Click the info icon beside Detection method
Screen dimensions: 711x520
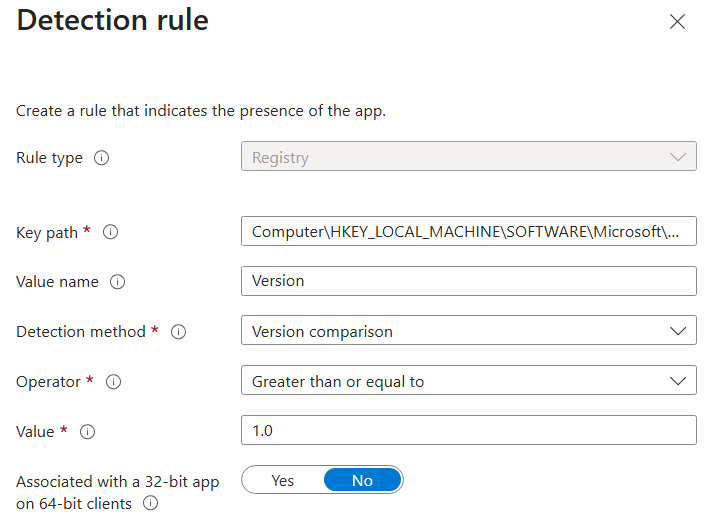(179, 331)
